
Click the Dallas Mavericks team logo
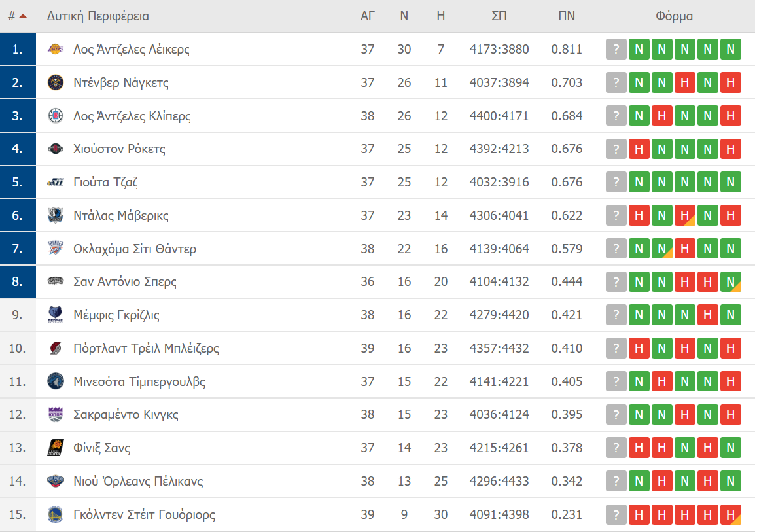56,216
